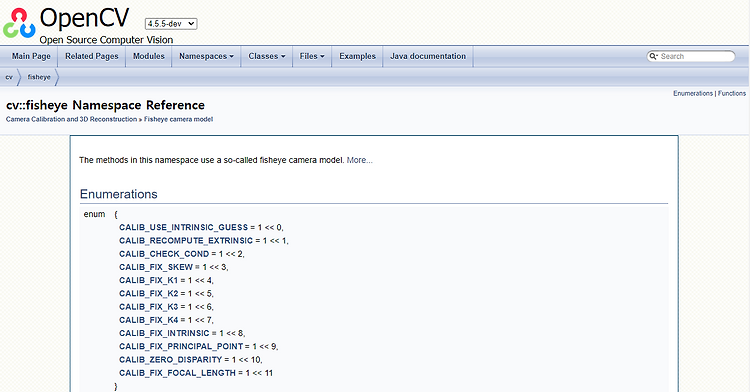Open CALIB_FIX_K4 enum link
The height and width of the screenshot is (392, 750).
(148, 320)
